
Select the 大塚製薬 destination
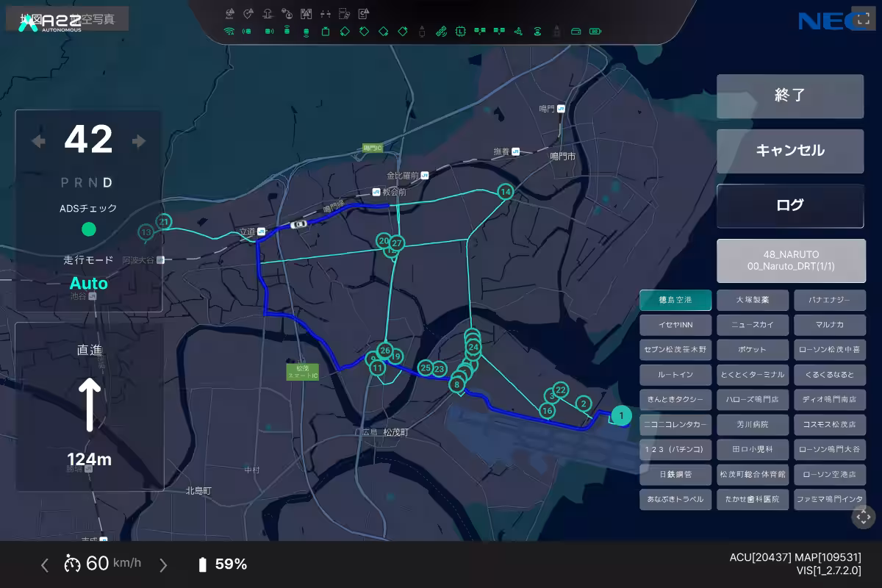pos(752,300)
